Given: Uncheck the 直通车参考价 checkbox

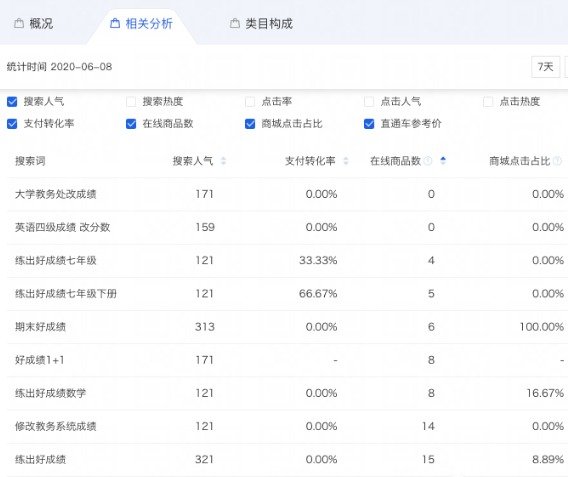Looking at the screenshot, I should pos(369,124).
